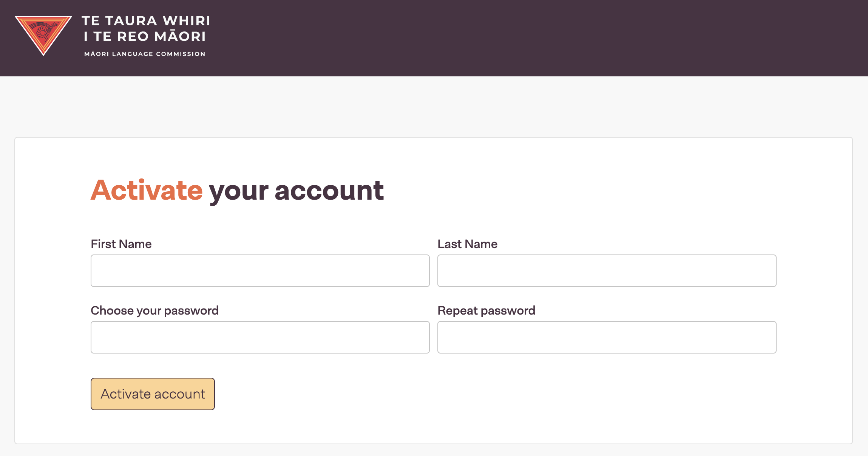Click into the Choose your password field
Image resolution: width=868 pixels, height=456 pixels.
(260, 337)
